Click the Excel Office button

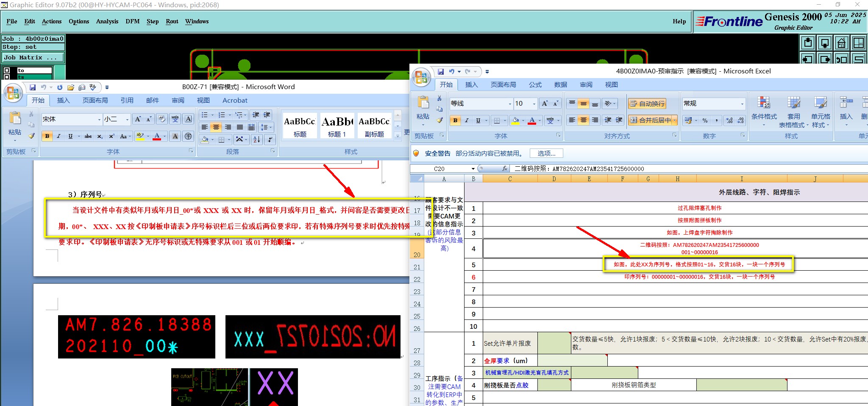pos(421,77)
